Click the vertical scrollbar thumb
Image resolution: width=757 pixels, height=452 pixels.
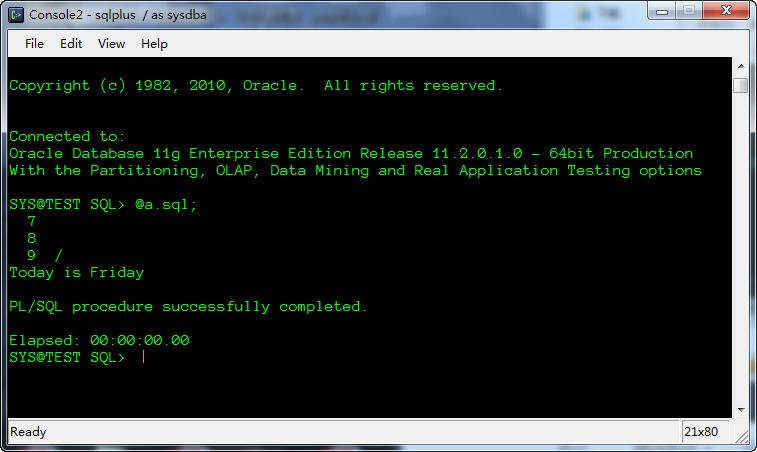[741, 85]
